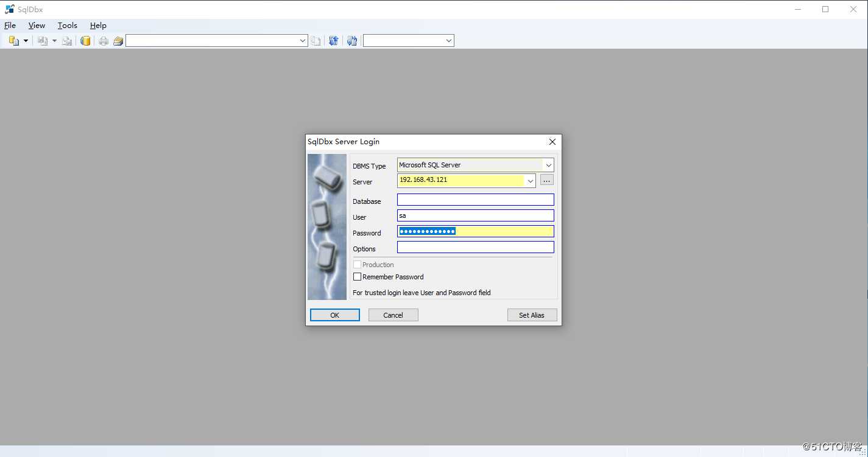
Task: Expand the Server address dropdown arrow
Action: (530, 181)
